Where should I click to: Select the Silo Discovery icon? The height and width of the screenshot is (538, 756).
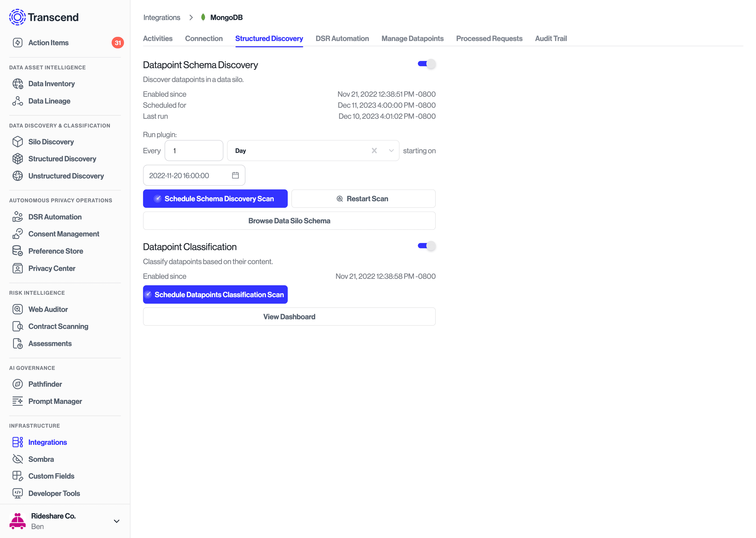pos(18,141)
